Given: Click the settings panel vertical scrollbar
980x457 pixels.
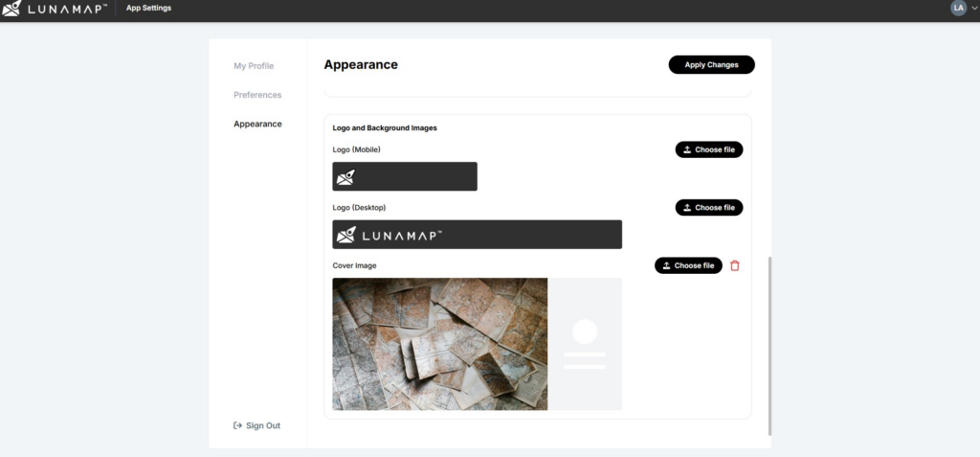Looking at the screenshot, I should pos(768,345).
